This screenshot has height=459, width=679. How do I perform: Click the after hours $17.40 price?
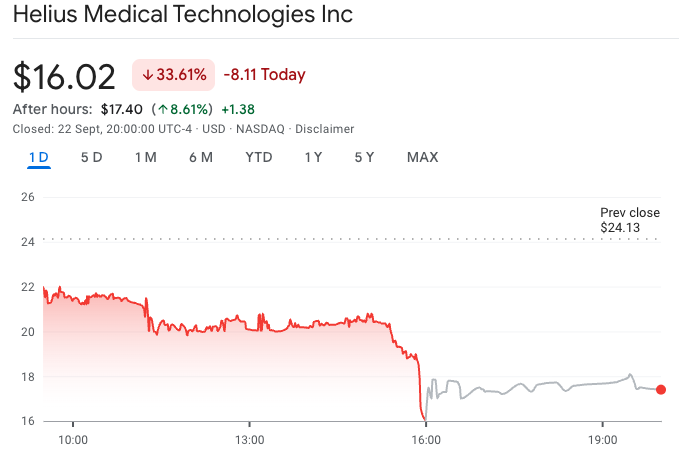[x=122, y=108]
